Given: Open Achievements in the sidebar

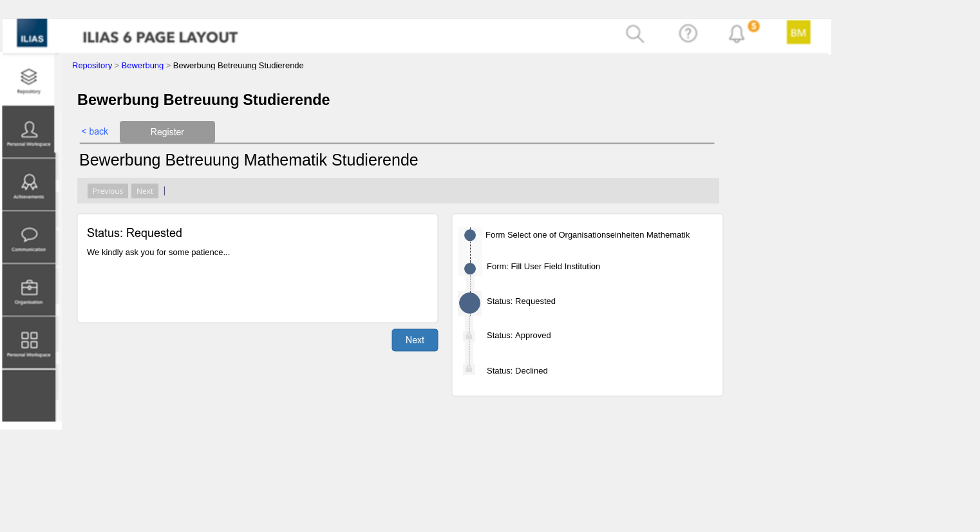Looking at the screenshot, I should tap(28, 185).
